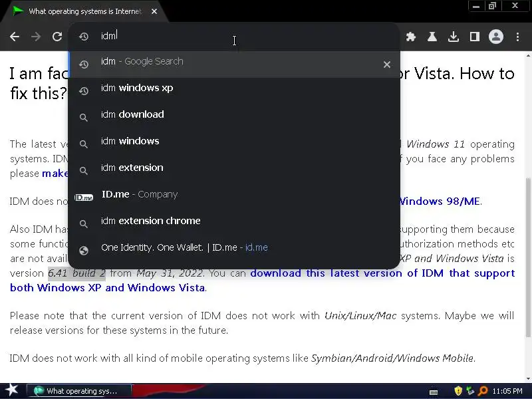The height and width of the screenshot is (399, 532).
Task: Click history clock icon beside 'idm windows xp'
Action: (x=84, y=90)
